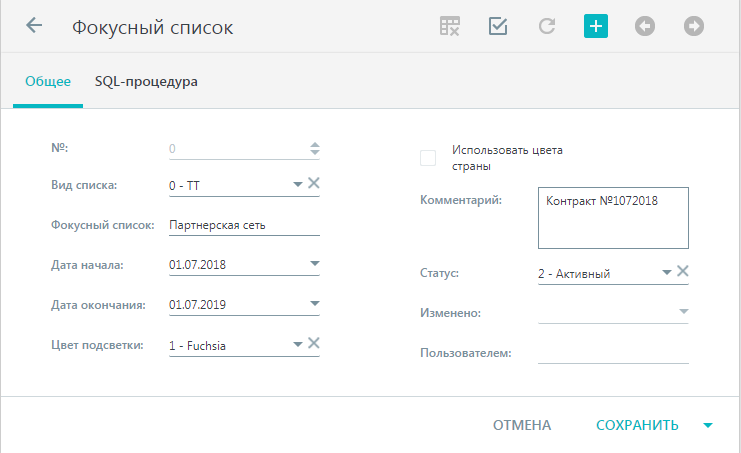Click the Комментарий text area
741x453 pixels.
613,218
